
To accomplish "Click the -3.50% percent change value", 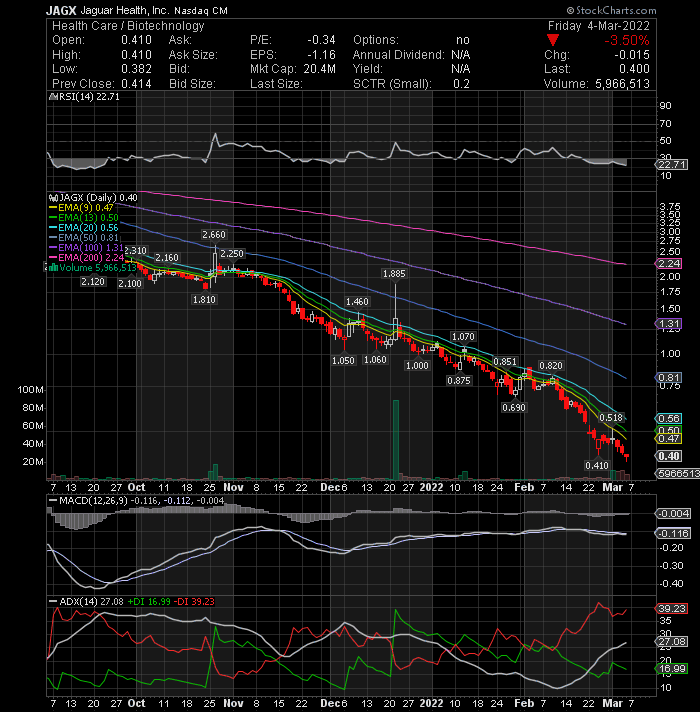I will point(626,40).
